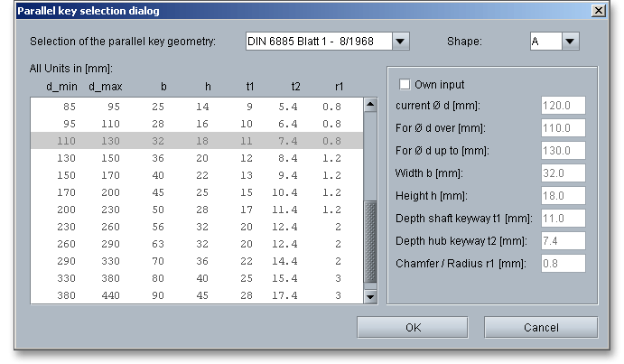Open the parallel key geometry dropdown arrow
Viewport: 624px width, 364px height.
coord(402,42)
